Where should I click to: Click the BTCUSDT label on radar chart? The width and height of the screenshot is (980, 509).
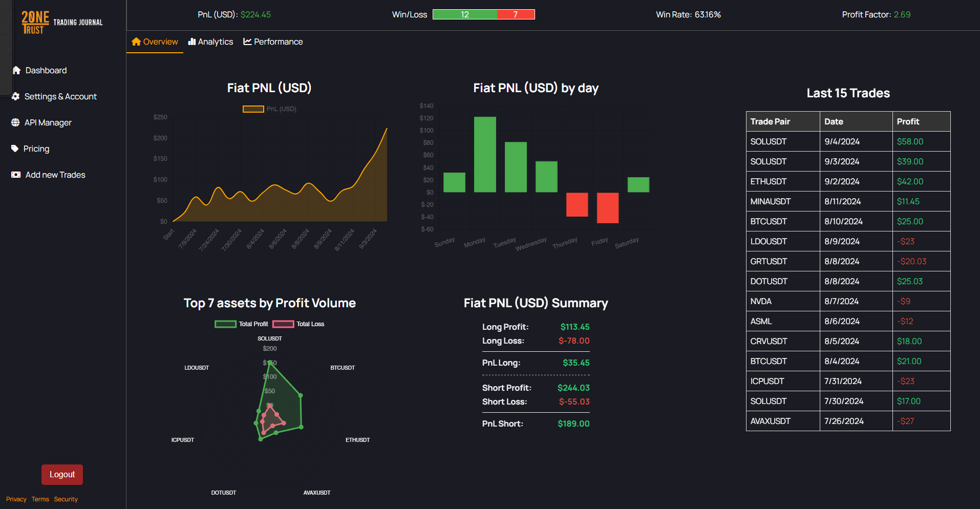click(343, 368)
